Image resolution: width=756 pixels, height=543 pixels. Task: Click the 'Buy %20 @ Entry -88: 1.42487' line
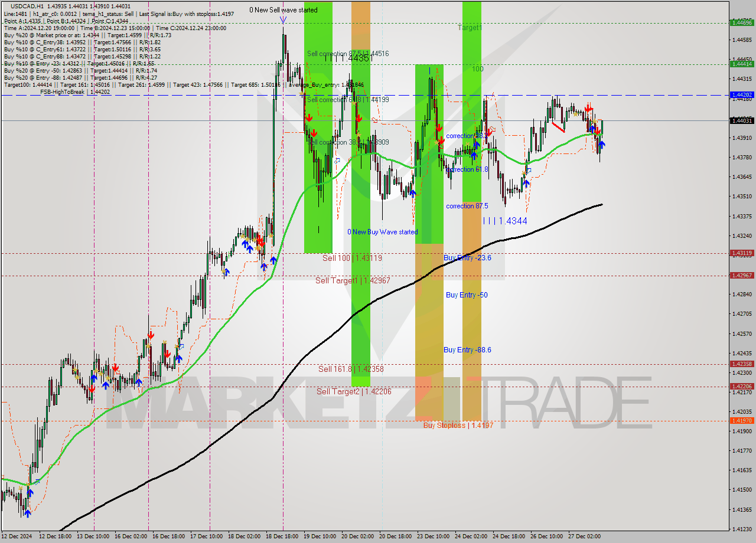(x=80, y=77)
